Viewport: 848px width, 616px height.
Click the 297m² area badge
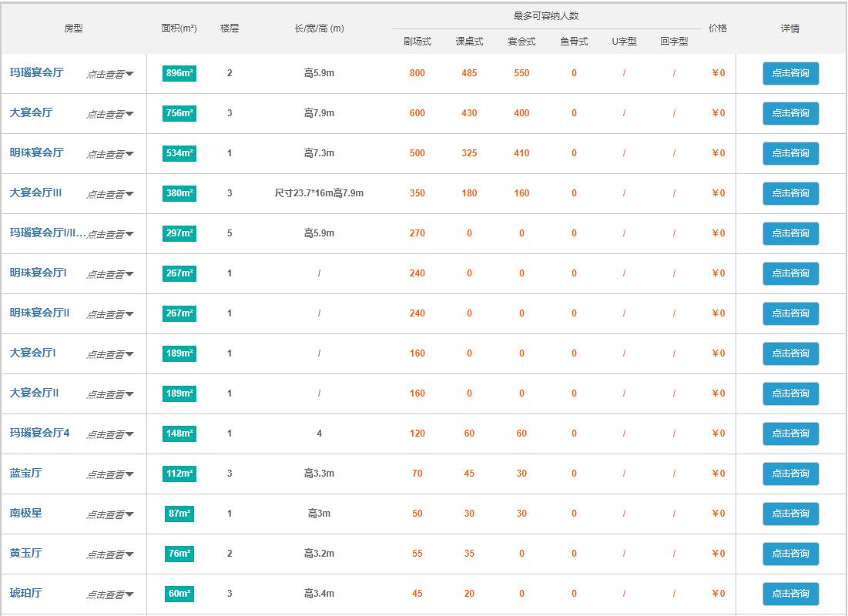[x=179, y=233]
